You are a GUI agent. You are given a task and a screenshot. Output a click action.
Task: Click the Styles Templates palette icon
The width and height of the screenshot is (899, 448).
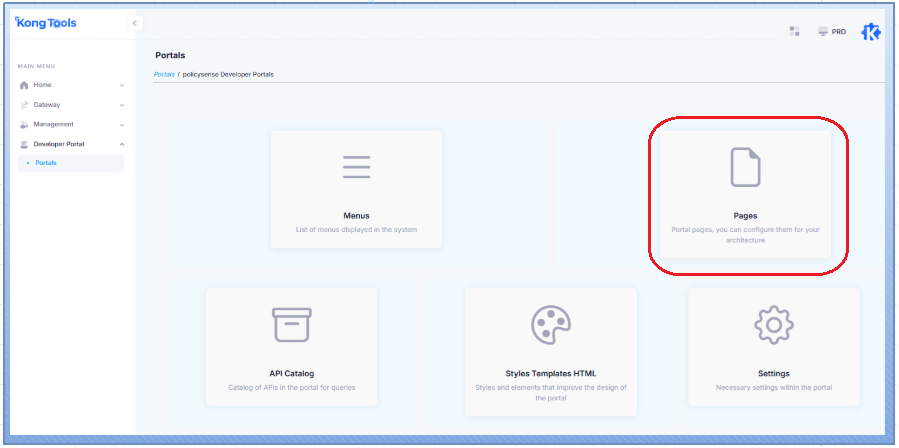click(x=550, y=325)
